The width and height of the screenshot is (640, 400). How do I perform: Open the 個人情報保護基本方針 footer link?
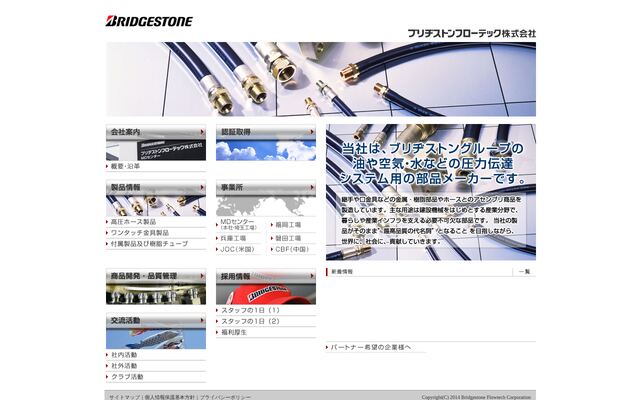[169, 397]
